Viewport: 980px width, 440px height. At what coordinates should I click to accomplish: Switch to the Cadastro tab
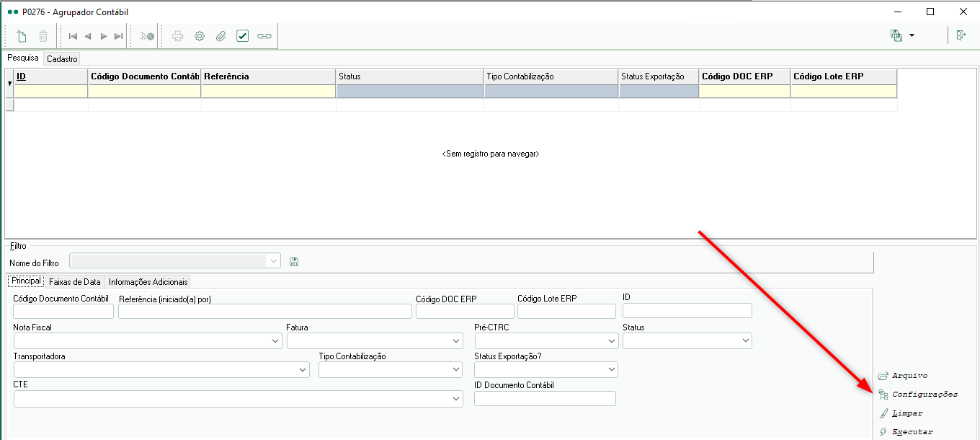tap(62, 59)
